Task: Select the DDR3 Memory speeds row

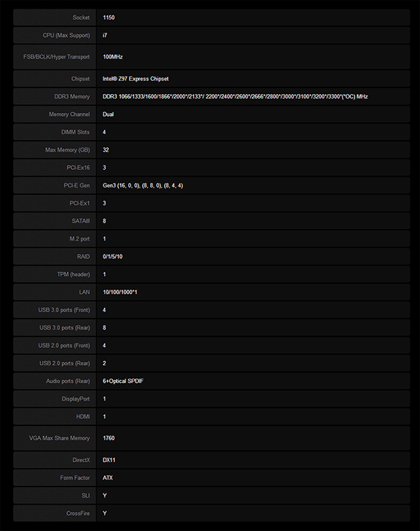Action: point(211,96)
